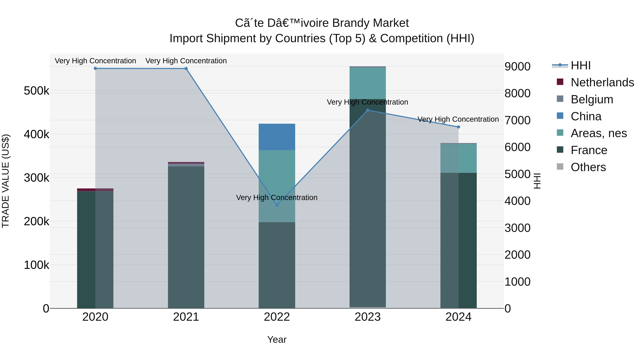Click the HHI data point for 2023
The height and width of the screenshot is (362, 644).
(368, 110)
